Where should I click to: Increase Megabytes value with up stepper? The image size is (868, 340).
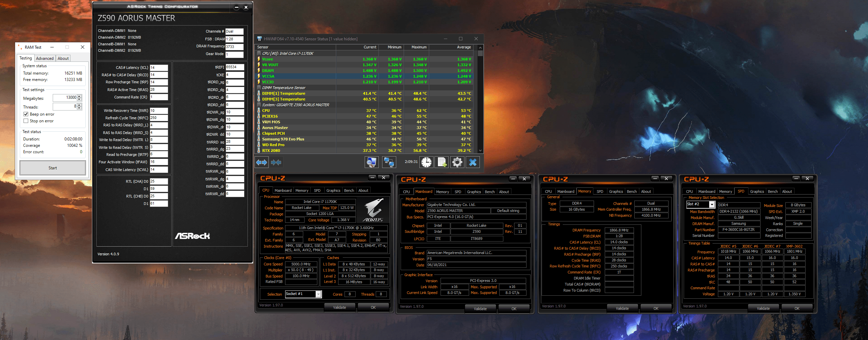pyautogui.click(x=79, y=96)
